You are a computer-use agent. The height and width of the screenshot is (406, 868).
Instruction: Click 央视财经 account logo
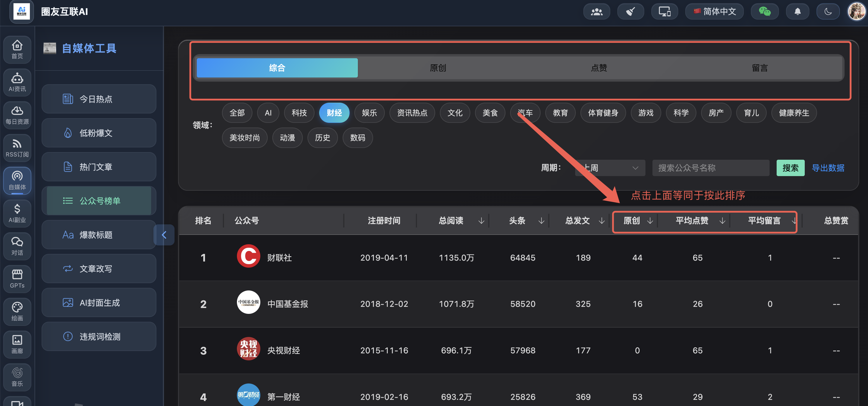[x=248, y=349]
